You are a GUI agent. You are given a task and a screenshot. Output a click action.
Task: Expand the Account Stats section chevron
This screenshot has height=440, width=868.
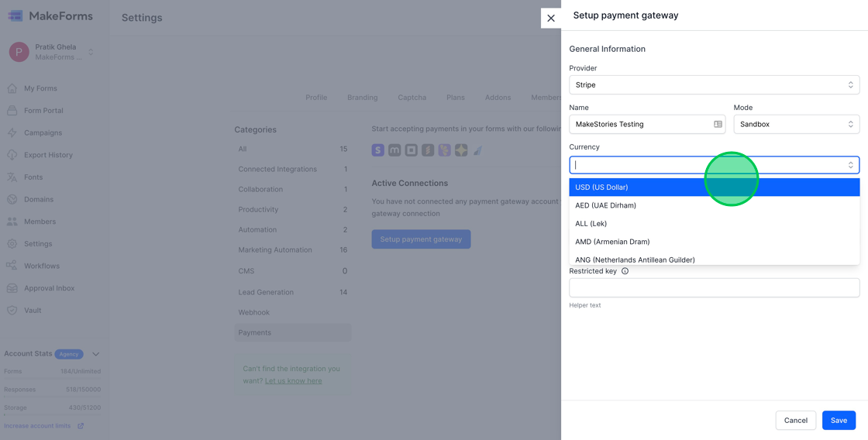pyautogui.click(x=96, y=354)
